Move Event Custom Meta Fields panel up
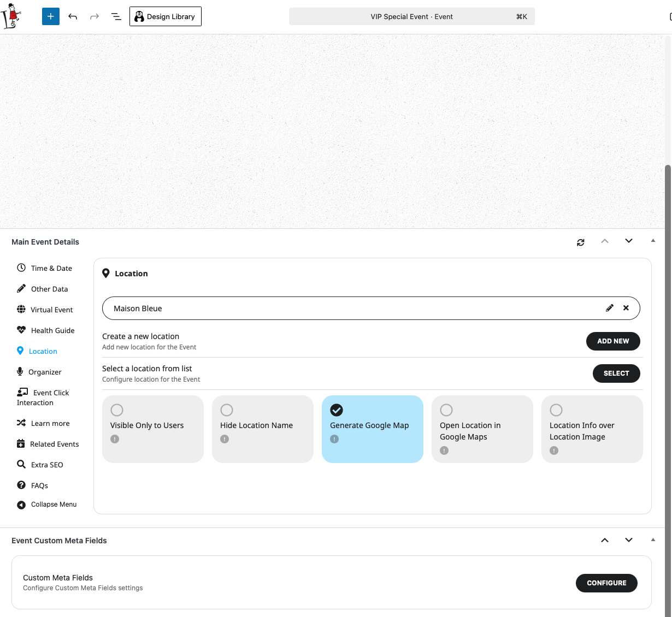The height and width of the screenshot is (617, 672). click(x=605, y=540)
